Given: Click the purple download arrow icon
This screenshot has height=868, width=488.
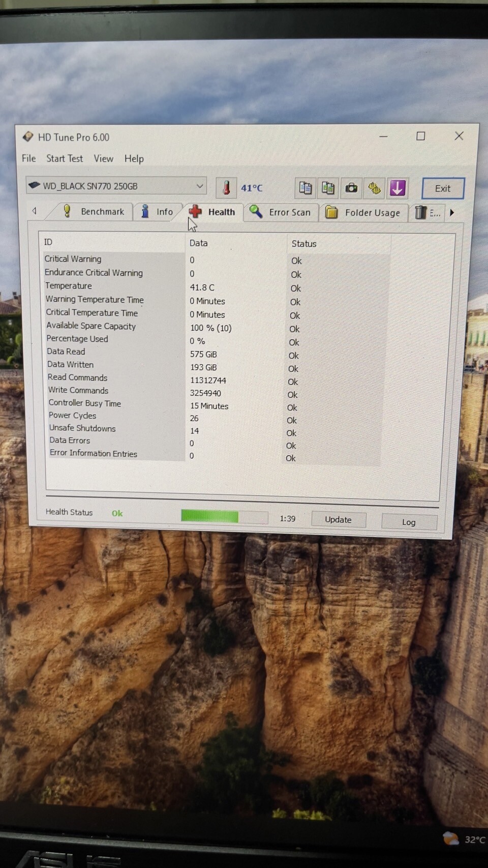Looking at the screenshot, I should (x=397, y=188).
